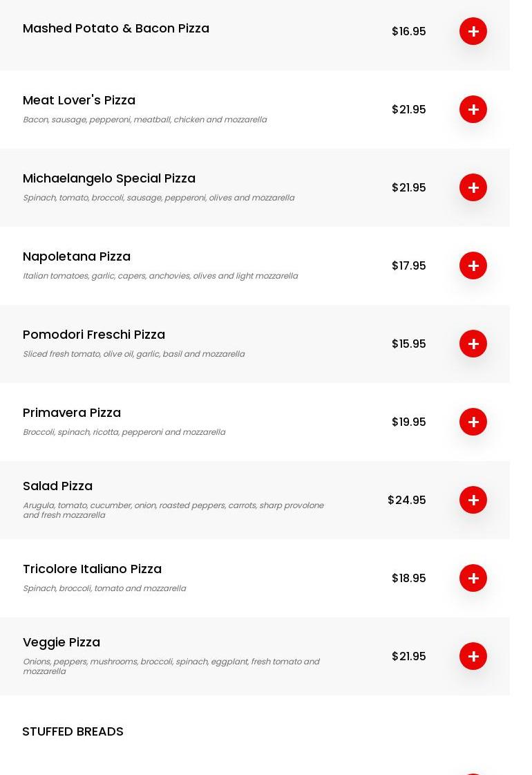Add Michaelangelo Special Pizza to cart
This screenshot has height=775, width=532.
coord(473,187)
